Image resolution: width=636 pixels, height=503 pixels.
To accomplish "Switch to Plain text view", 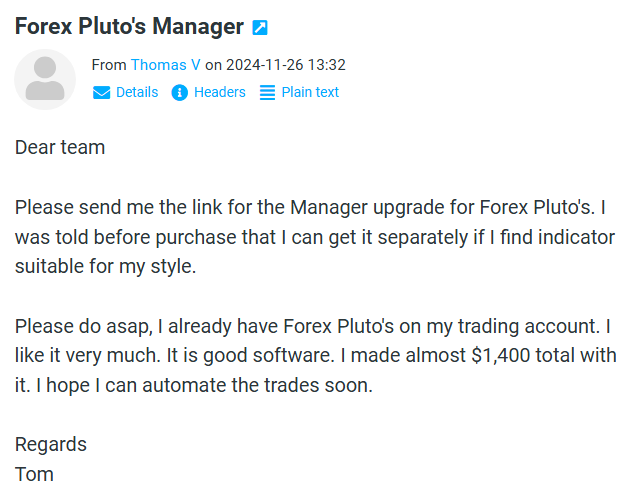I will point(310,92).
